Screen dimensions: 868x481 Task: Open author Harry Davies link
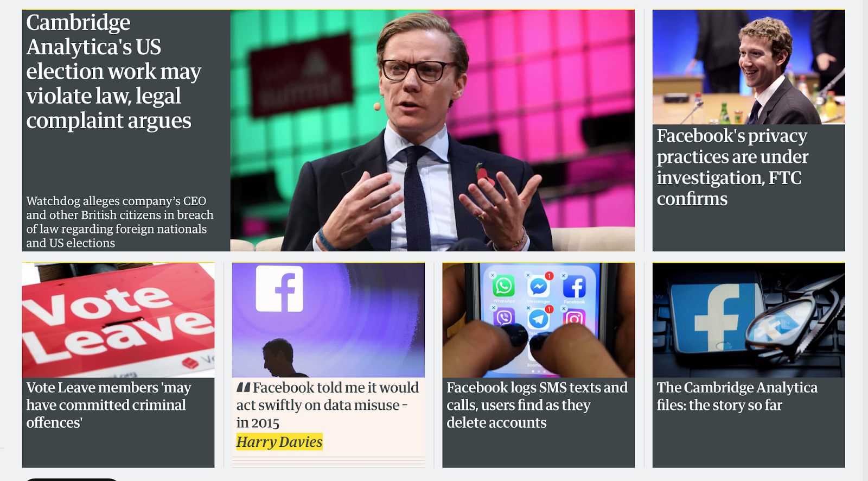[279, 442]
